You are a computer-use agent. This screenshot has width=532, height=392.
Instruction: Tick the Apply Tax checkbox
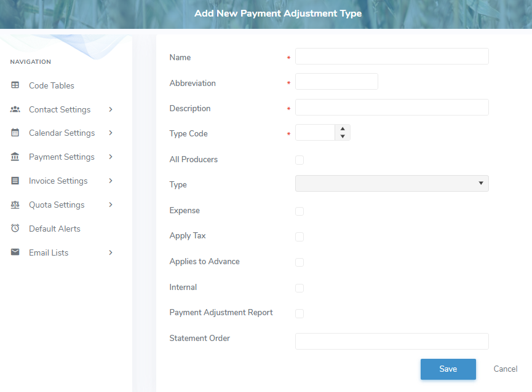tap(300, 237)
